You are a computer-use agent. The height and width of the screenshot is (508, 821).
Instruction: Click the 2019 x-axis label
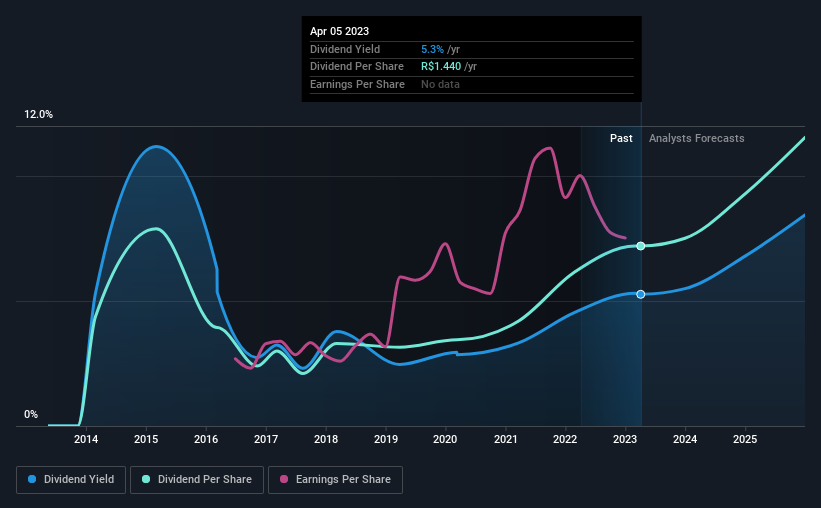(x=386, y=439)
